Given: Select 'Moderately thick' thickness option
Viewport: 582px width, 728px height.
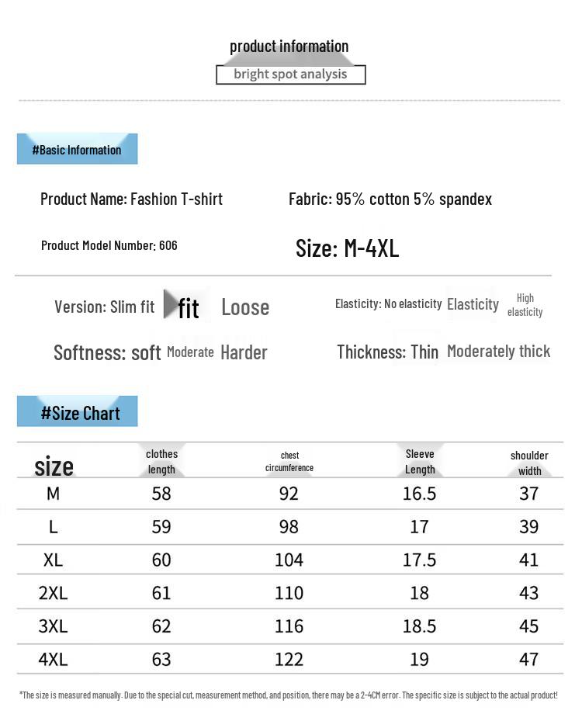Looking at the screenshot, I should [498, 352].
